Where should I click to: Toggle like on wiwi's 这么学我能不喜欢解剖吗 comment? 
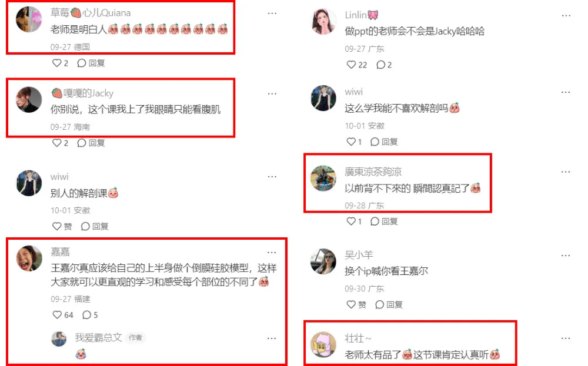coord(354,142)
